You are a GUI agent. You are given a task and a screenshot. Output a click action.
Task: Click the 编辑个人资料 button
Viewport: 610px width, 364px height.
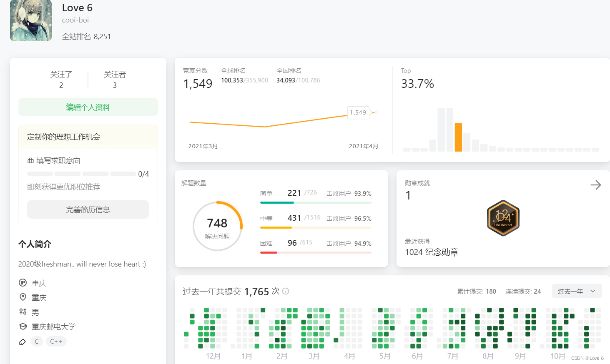click(x=88, y=107)
